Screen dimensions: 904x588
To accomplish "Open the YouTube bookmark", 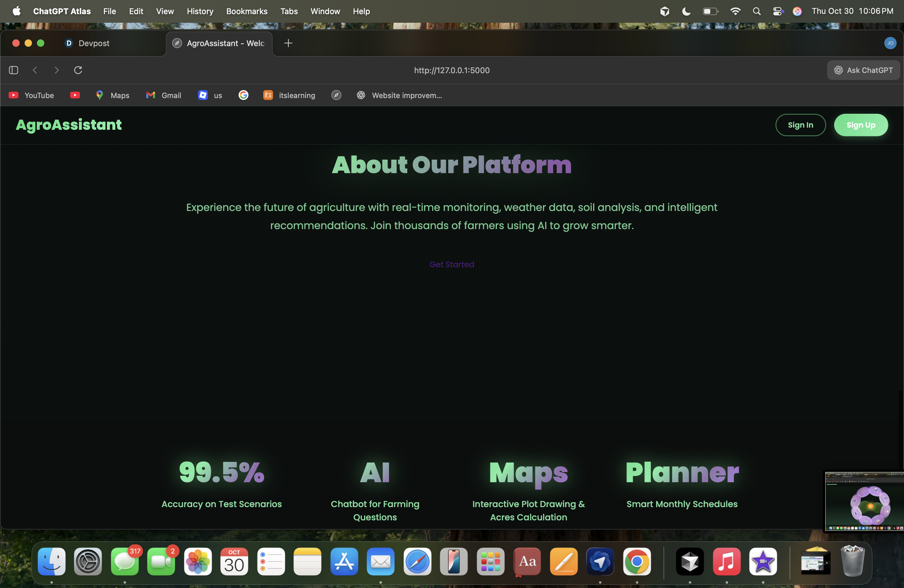I will [x=32, y=95].
